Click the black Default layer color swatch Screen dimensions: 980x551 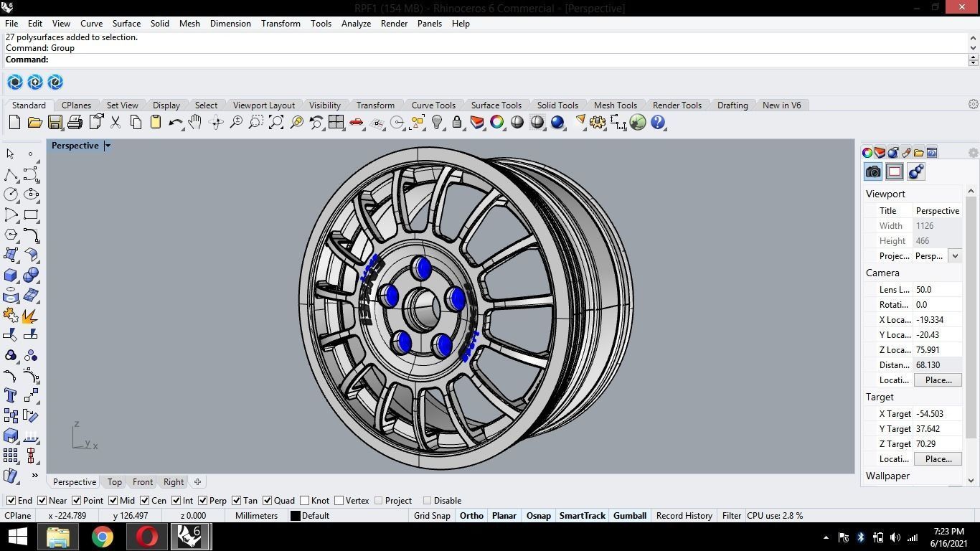pos(295,516)
